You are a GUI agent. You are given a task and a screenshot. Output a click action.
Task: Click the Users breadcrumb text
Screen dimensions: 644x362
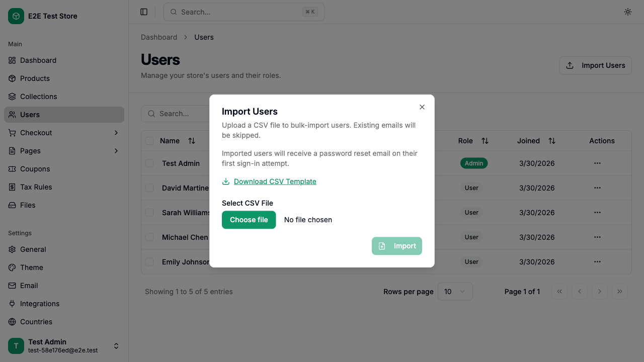pyautogui.click(x=204, y=37)
